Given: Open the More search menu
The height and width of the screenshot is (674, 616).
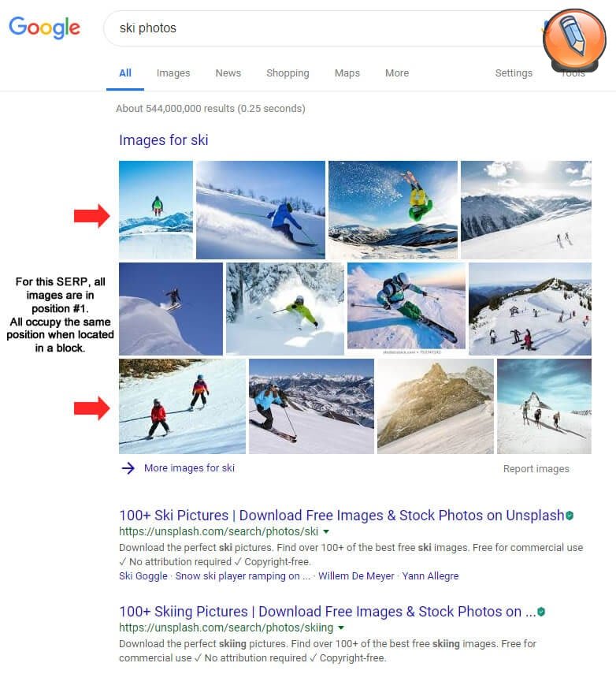Looking at the screenshot, I should (397, 73).
